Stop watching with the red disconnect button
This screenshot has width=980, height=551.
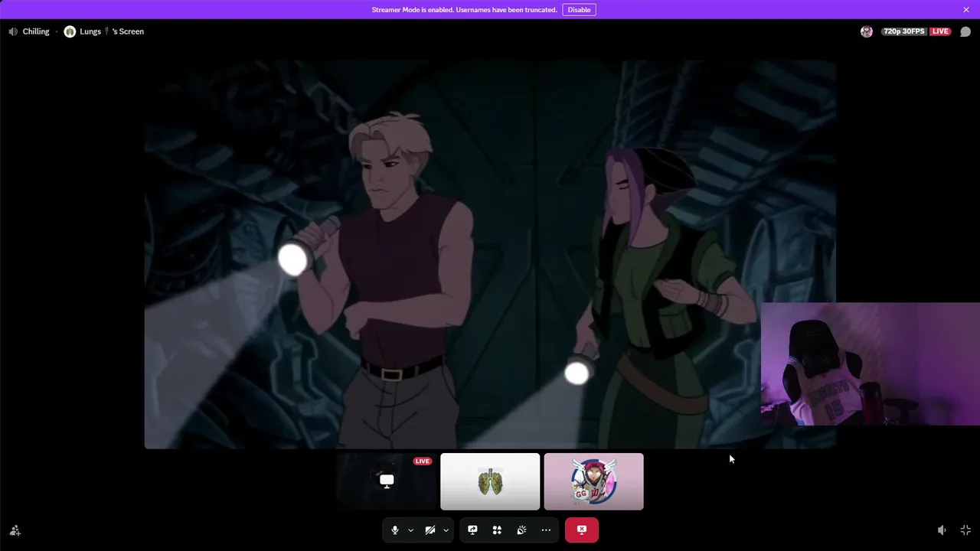coord(582,530)
